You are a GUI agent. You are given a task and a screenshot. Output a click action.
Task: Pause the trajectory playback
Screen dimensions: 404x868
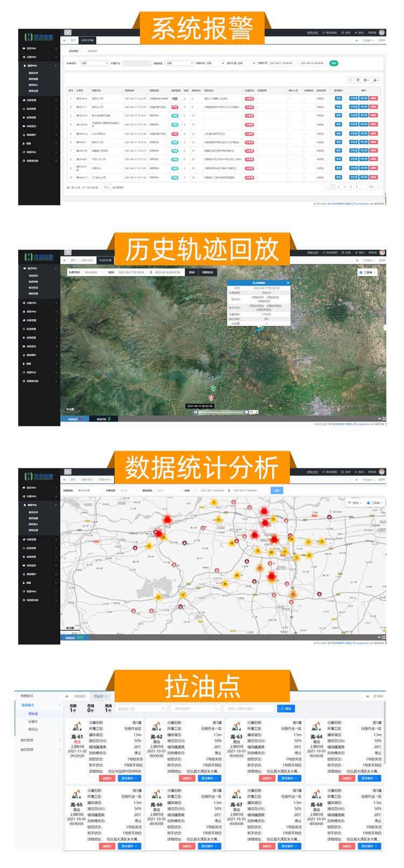(x=196, y=412)
